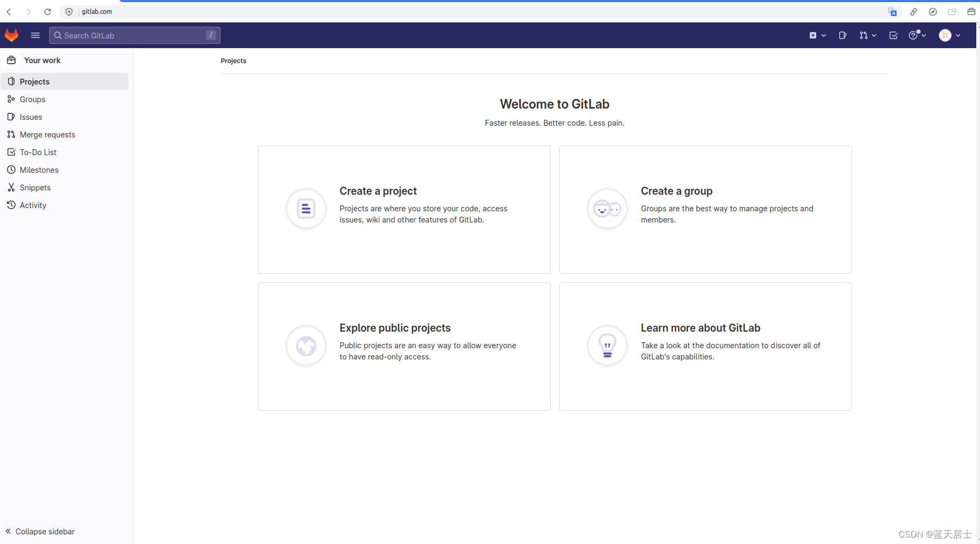This screenshot has width=980, height=544.
Task: Open Milestones in the sidebar
Action: pos(65,170)
